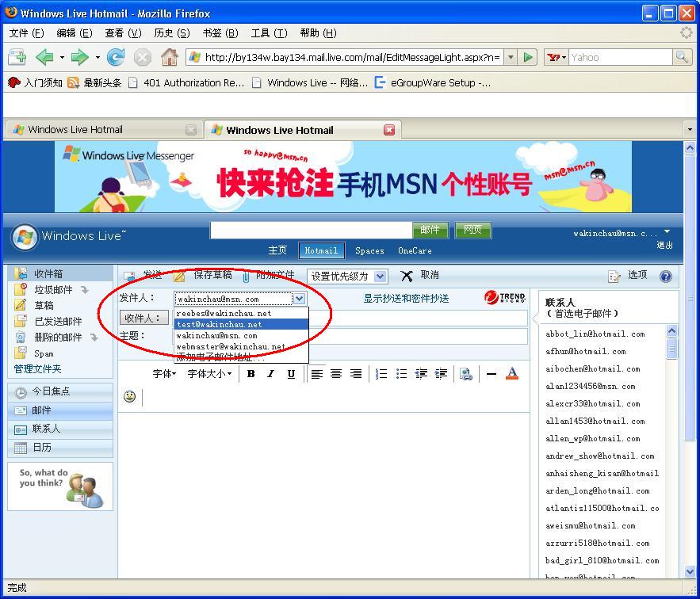Close the active Windows Live Hotmail tab
700x599 pixels.
pyautogui.click(x=389, y=130)
